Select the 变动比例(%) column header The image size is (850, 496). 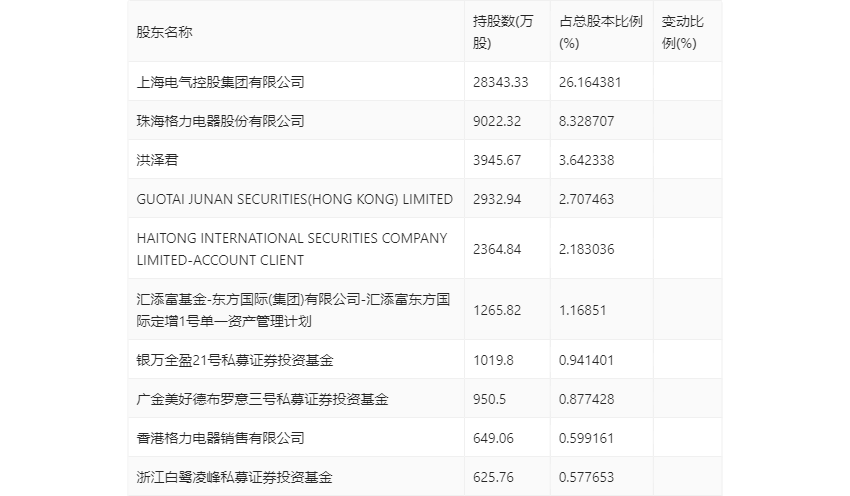[x=682, y=33]
